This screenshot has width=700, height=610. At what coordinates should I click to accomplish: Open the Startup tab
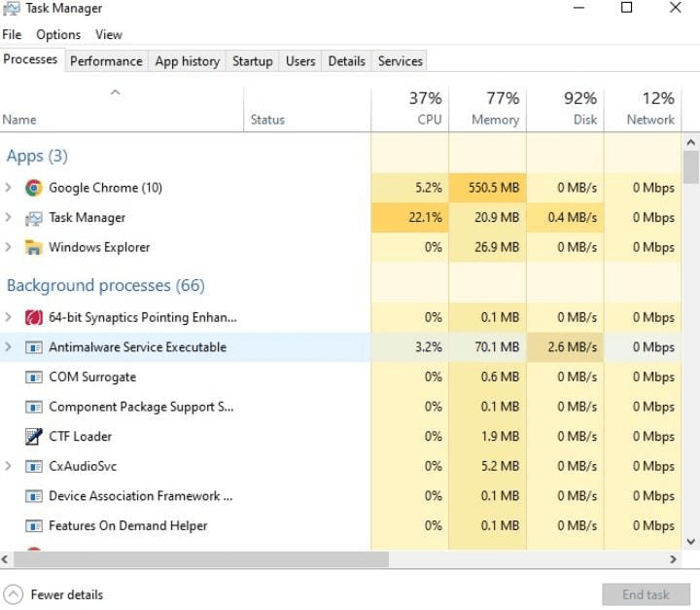pyautogui.click(x=252, y=61)
